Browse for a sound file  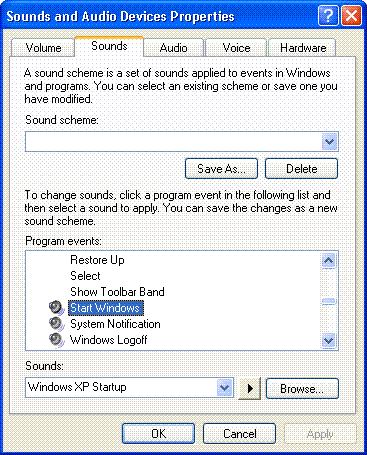pos(302,388)
